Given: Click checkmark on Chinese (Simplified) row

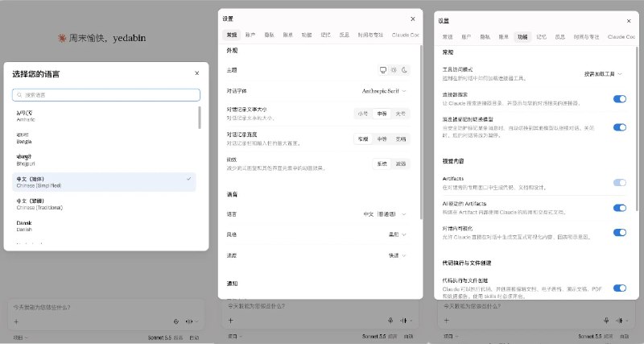Looking at the screenshot, I should pos(188,179).
